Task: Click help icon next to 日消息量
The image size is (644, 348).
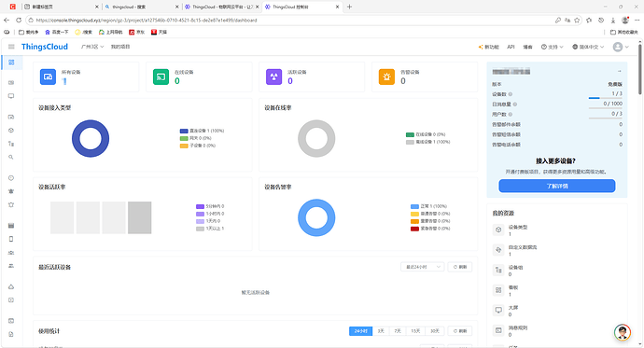Action: click(x=514, y=104)
